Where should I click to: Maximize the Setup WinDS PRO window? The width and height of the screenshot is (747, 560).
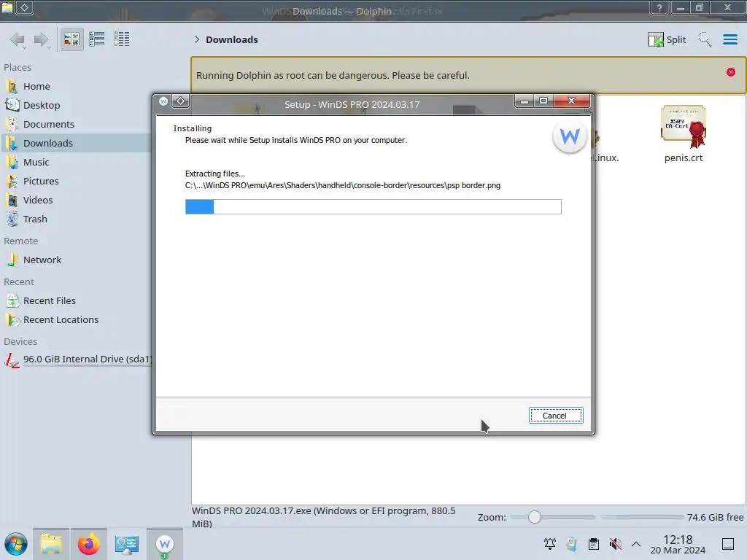(x=543, y=101)
